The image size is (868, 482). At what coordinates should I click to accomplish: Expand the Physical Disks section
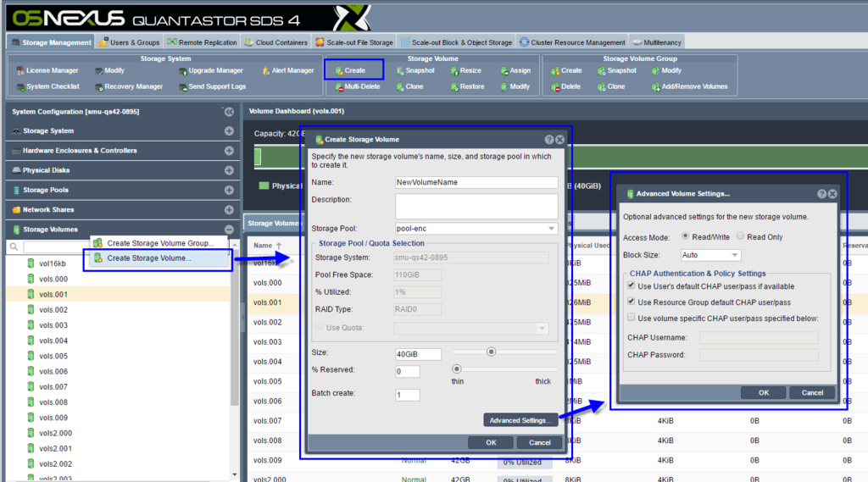point(229,170)
